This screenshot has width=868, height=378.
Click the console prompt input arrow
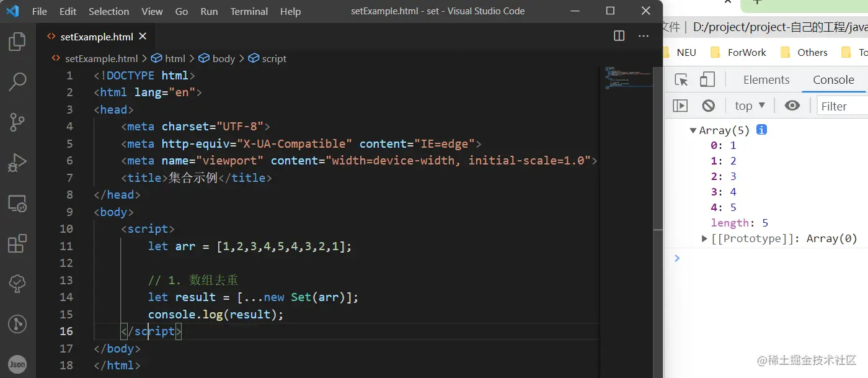(677, 258)
